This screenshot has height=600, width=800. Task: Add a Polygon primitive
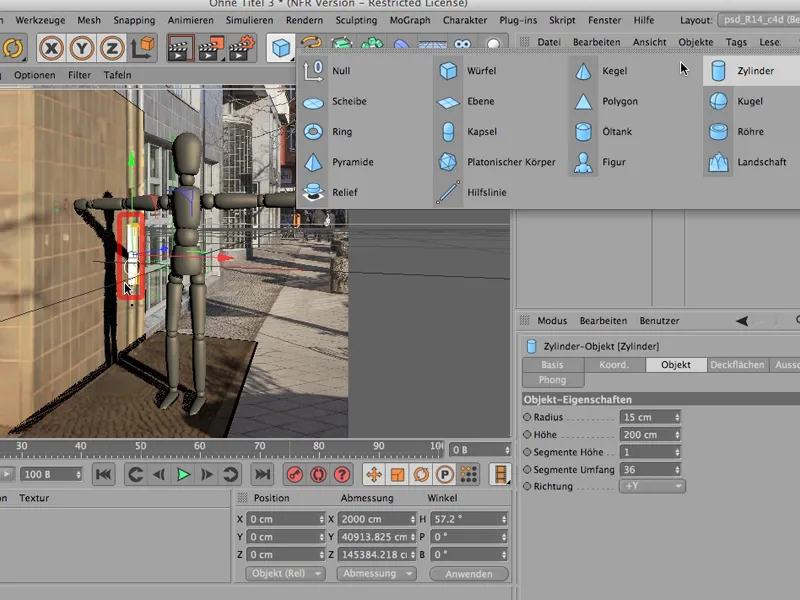(606, 101)
